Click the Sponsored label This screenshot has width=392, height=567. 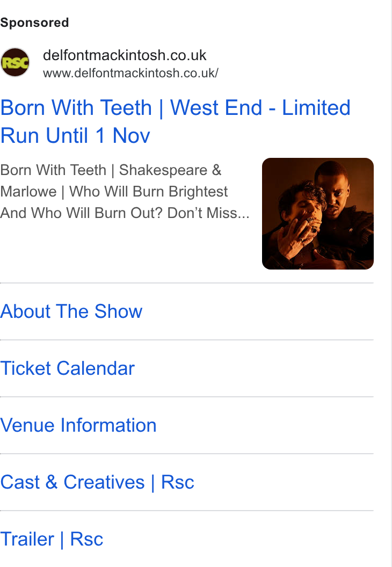pyautogui.click(x=34, y=23)
